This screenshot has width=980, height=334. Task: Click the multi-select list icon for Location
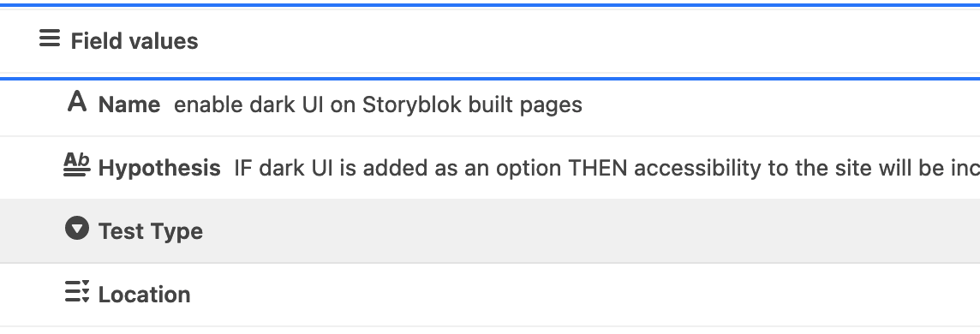[x=77, y=291]
